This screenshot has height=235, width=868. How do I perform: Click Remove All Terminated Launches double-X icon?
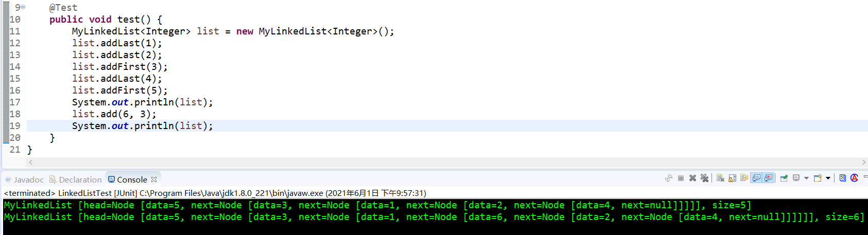click(x=704, y=178)
